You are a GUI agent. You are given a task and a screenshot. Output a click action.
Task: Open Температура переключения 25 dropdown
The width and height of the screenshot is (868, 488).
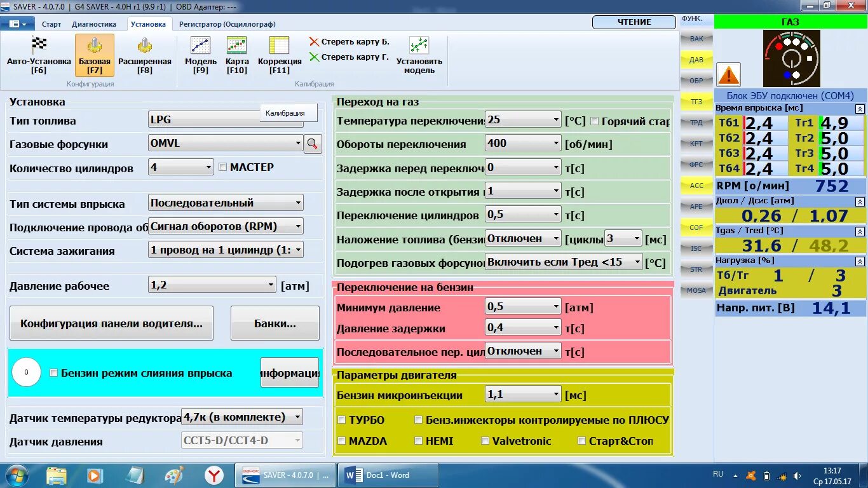click(523, 119)
